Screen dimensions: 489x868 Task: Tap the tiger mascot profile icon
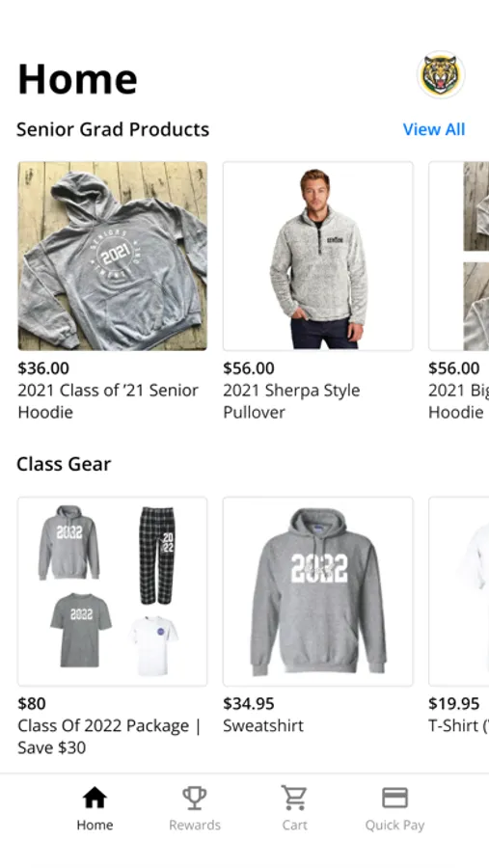(x=440, y=74)
